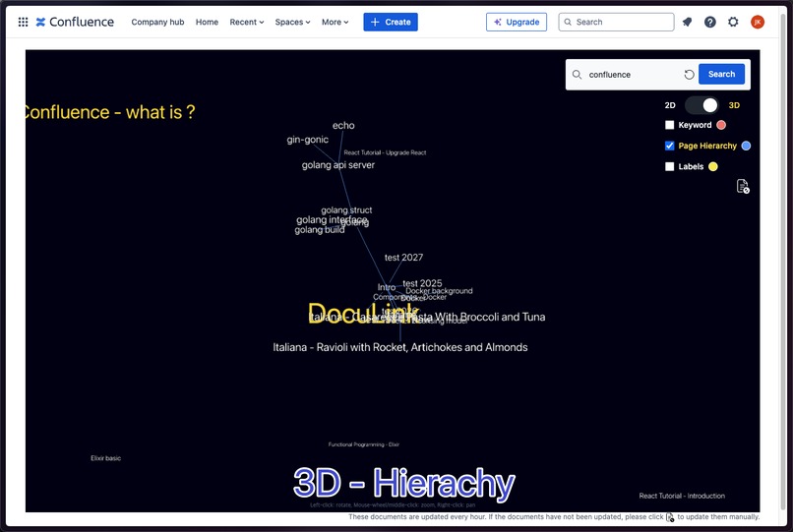This screenshot has width=793, height=532.
Task: Click the 'test 2025' node
Action: pos(422,283)
